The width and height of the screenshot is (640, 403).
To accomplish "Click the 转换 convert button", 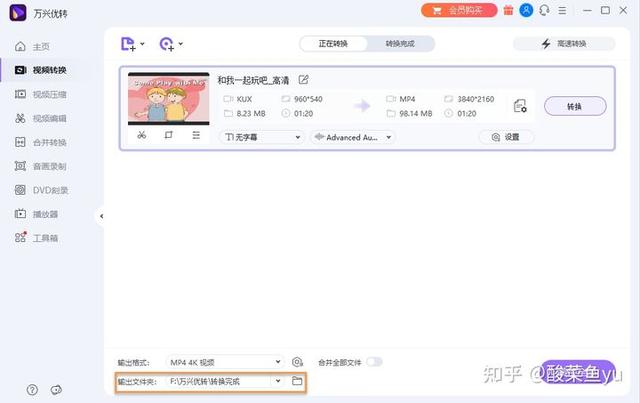I will click(x=575, y=107).
